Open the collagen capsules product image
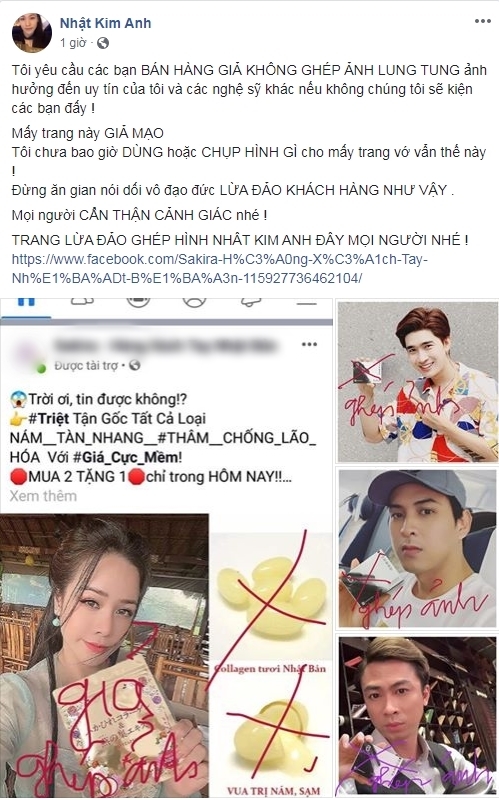The height and width of the screenshot is (800, 499). [x=271, y=664]
